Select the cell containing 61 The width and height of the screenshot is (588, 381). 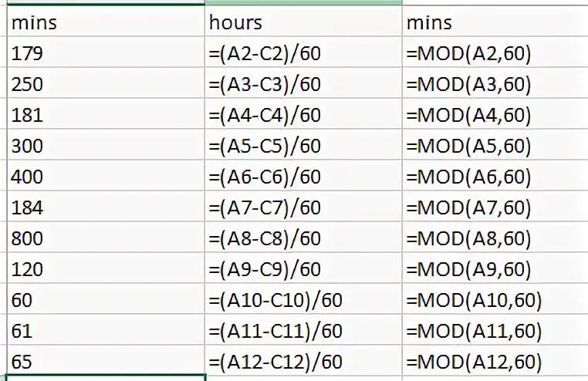[x=106, y=329]
